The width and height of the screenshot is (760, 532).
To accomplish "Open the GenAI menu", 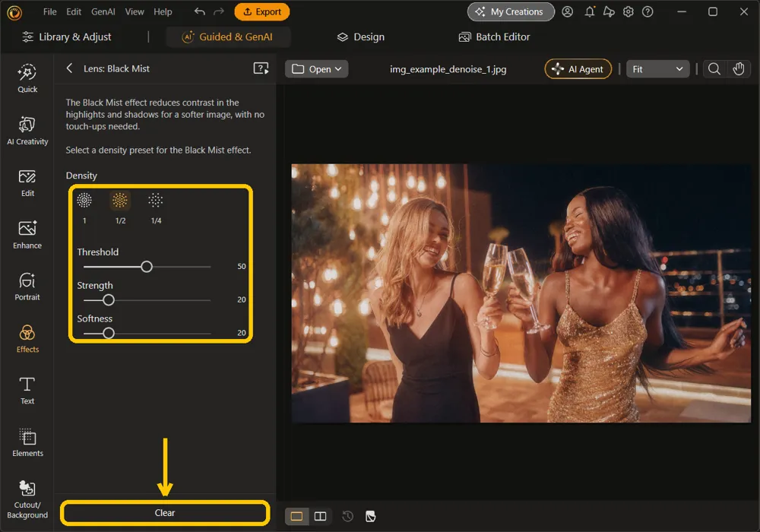I will click(103, 11).
